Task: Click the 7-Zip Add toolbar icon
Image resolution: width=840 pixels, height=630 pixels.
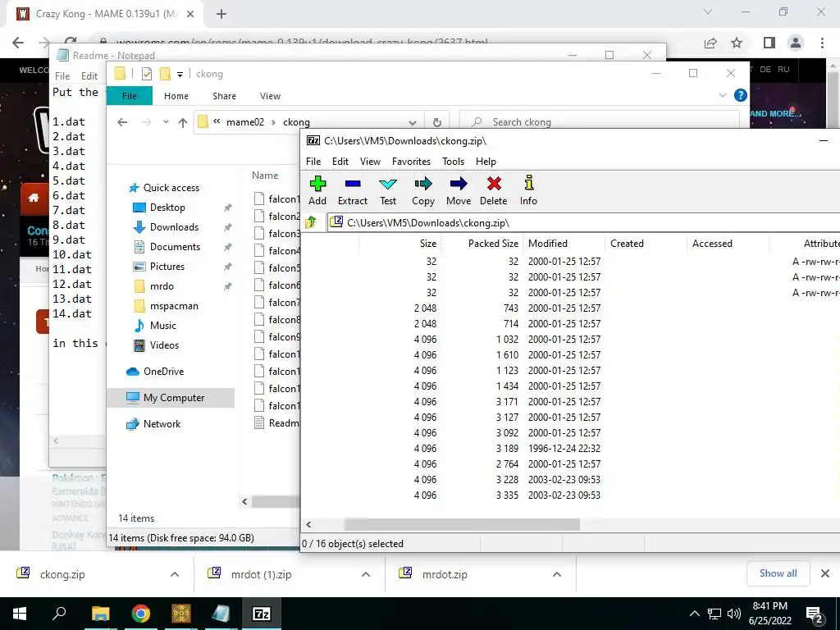Action: coord(317,190)
